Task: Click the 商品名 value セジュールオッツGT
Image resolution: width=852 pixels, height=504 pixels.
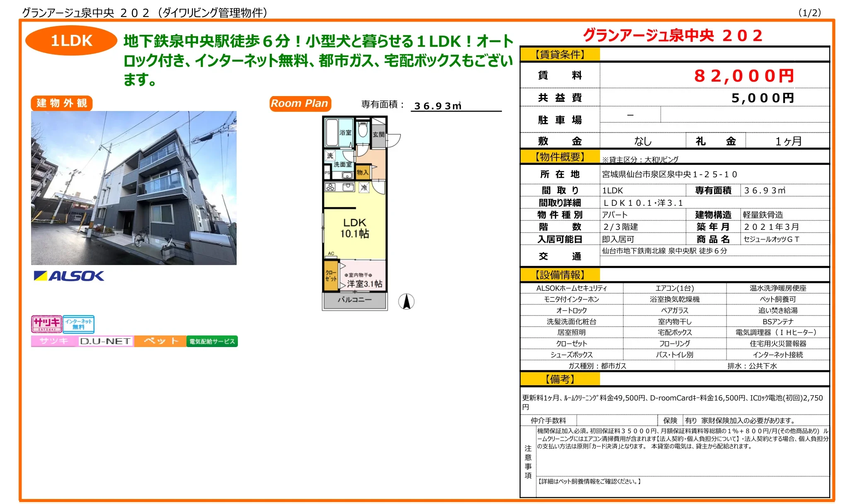Action: [x=772, y=239]
